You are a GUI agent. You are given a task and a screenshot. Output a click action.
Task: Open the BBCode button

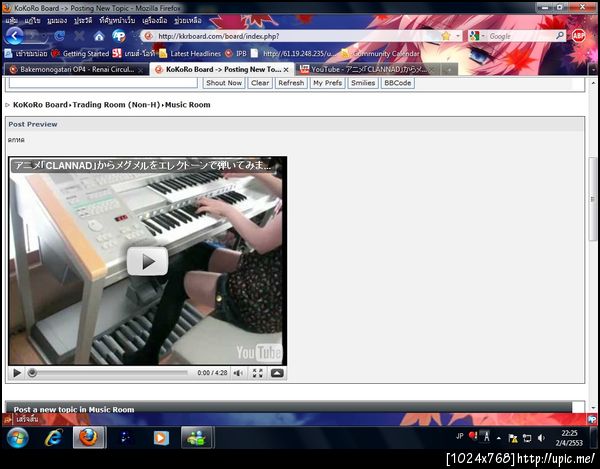398,83
